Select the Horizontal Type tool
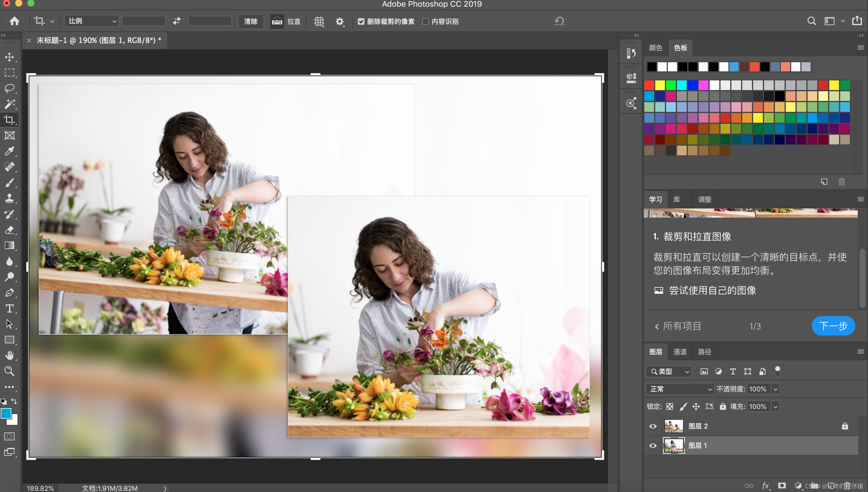Screen dimensions: 868x492 click(x=9, y=308)
